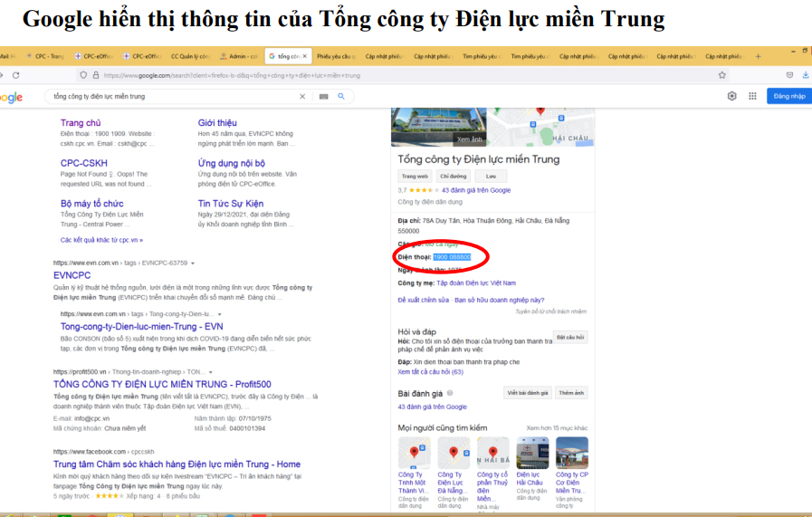Image resolution: width=812 pixels, height=517 pixels.
Task: Click the Đăng nhập sign-in button
Action: click(789, 96)
